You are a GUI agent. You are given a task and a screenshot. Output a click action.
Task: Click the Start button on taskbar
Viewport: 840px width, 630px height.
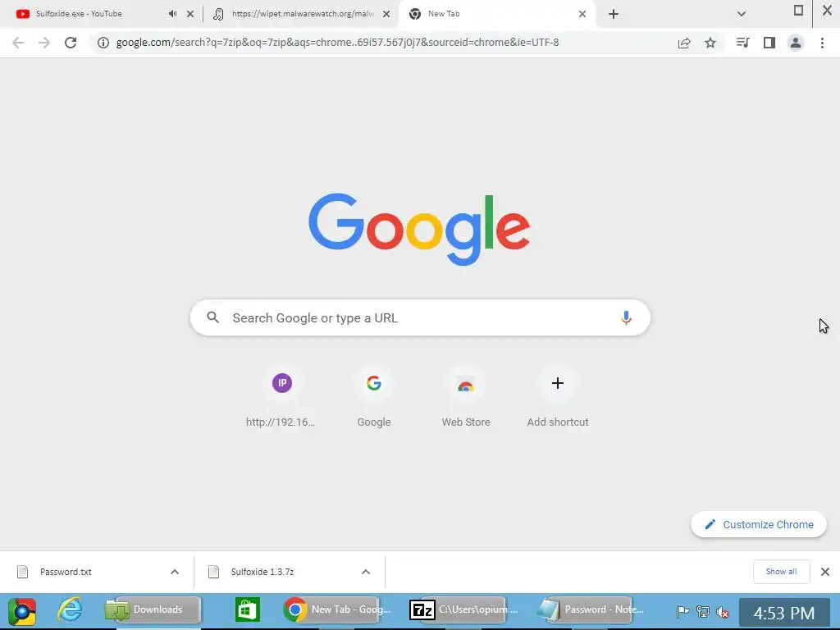tap(21, 611)
